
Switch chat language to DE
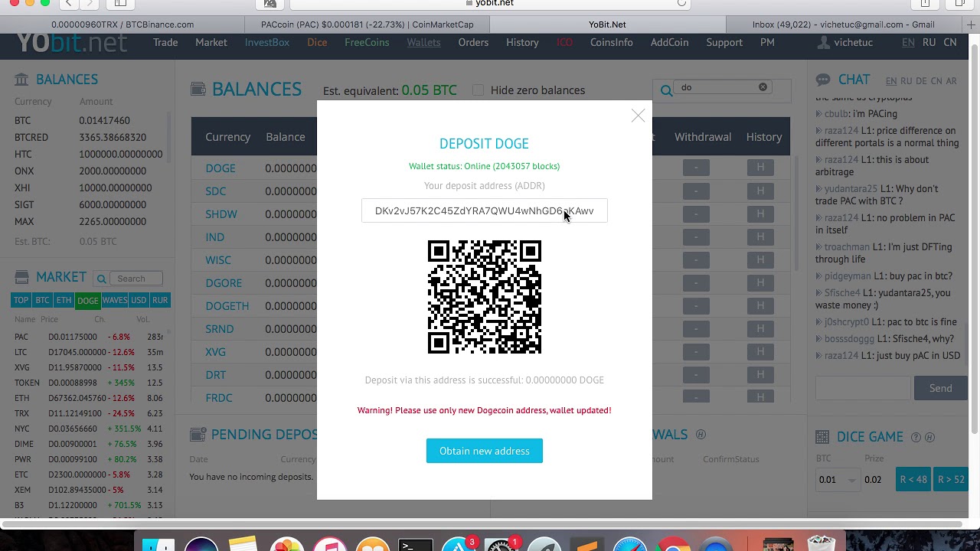point(921,80)
